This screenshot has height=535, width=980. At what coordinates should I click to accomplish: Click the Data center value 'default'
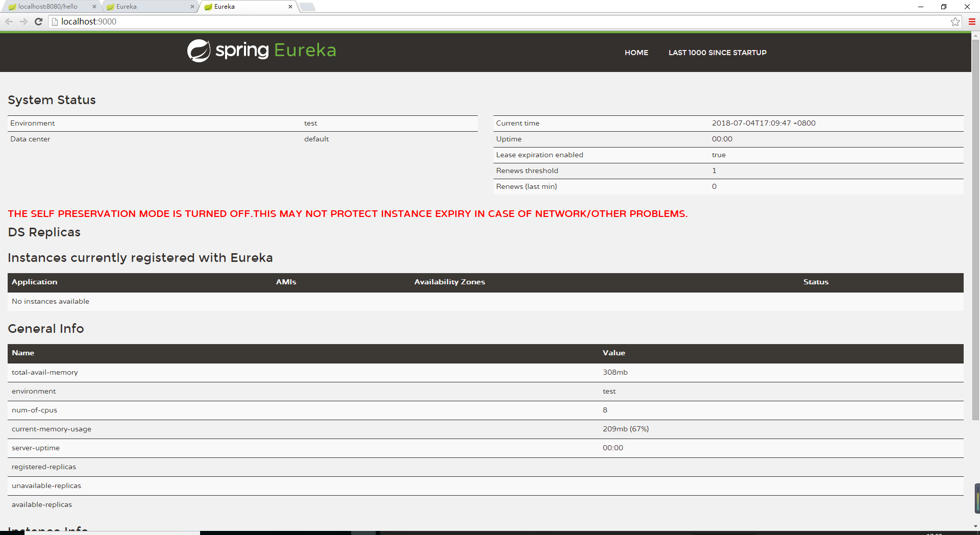[x=316, y=139]
